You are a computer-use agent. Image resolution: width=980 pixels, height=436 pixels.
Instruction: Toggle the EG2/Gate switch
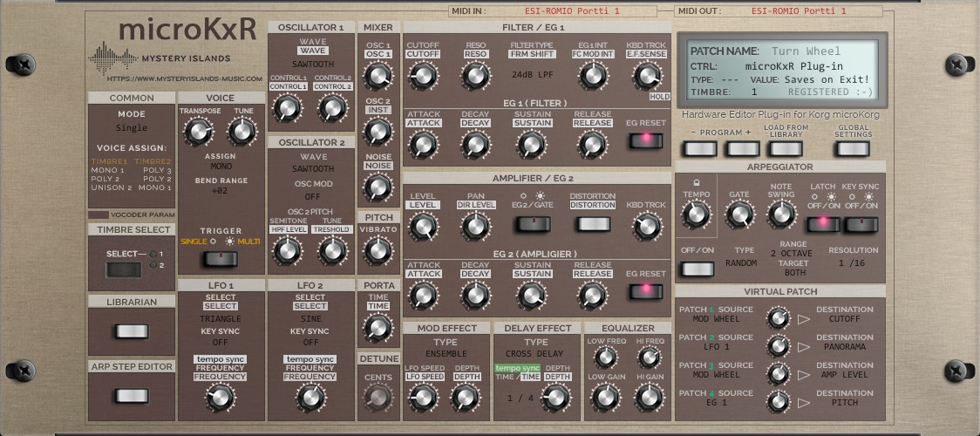click(x=532, y=223)
